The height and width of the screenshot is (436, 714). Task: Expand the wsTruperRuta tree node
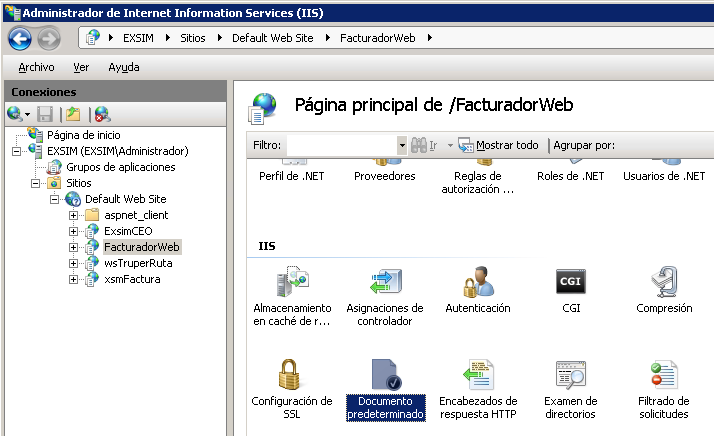click(73, 263)
